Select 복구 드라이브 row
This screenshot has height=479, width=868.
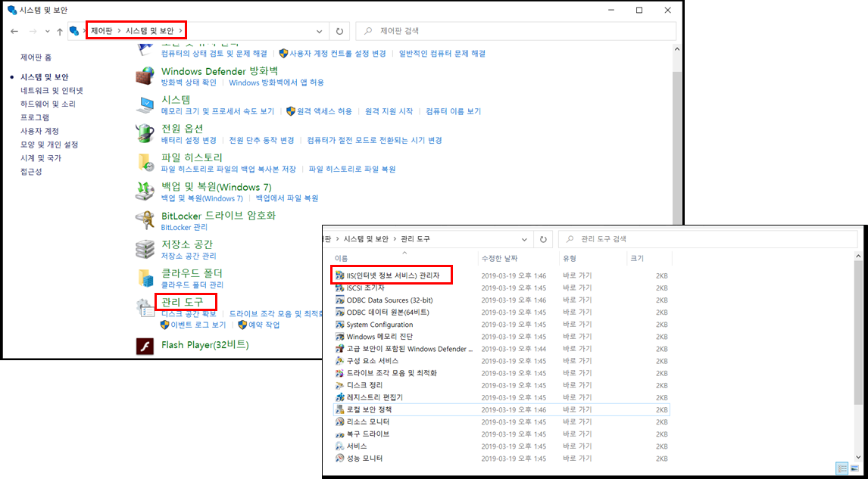point(501,434)
